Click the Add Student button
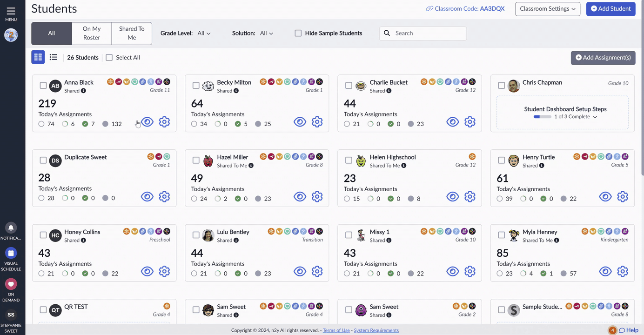This screenshot has width=644, height=335. pos(610,9)
